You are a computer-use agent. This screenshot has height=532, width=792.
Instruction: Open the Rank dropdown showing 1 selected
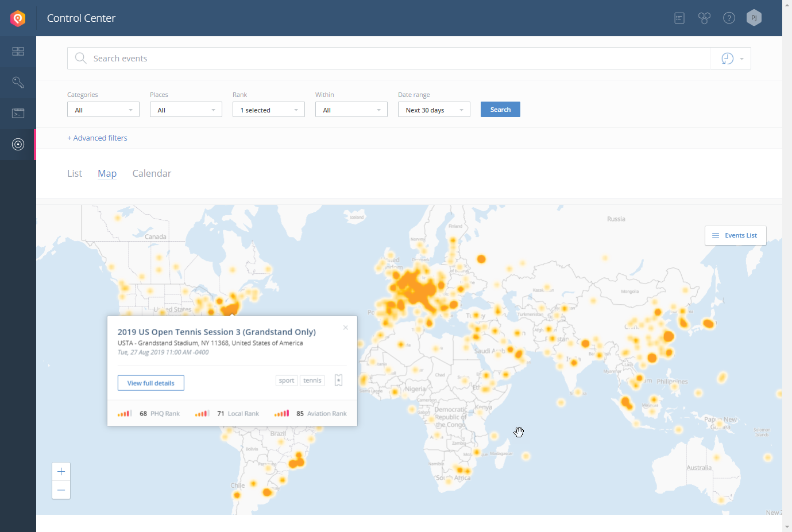pos(269,110)
